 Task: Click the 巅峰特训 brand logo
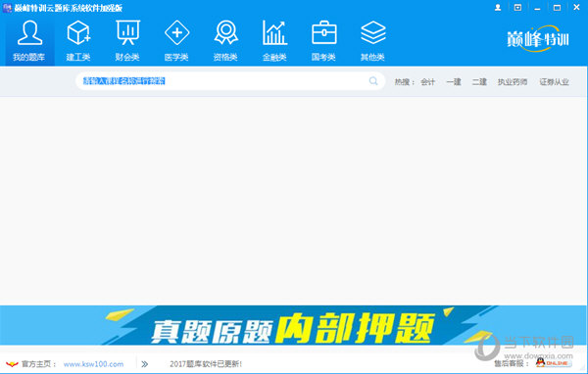(x=538, y=38)
